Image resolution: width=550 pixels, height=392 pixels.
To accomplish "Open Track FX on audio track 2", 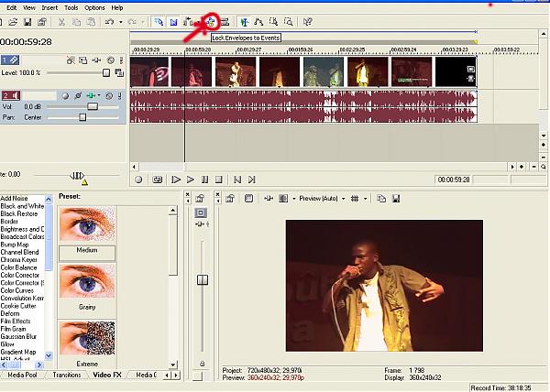I will (91, 95).
